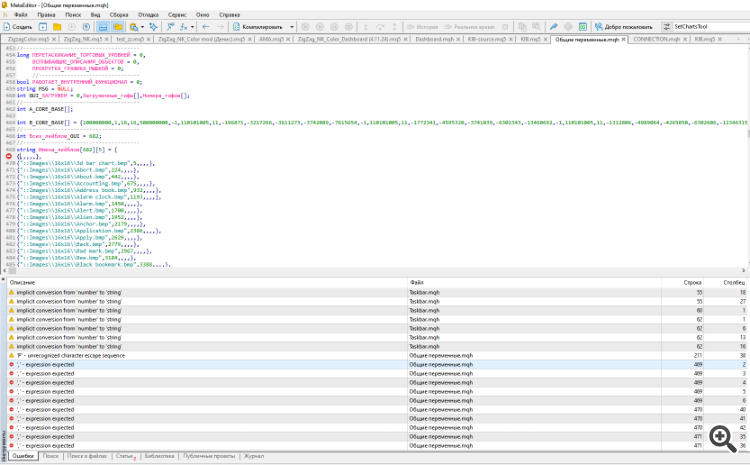Sort errors by Файл column header
Image resolution: width=750 pixels, height=465 pixels.
(x=417, y=283)
